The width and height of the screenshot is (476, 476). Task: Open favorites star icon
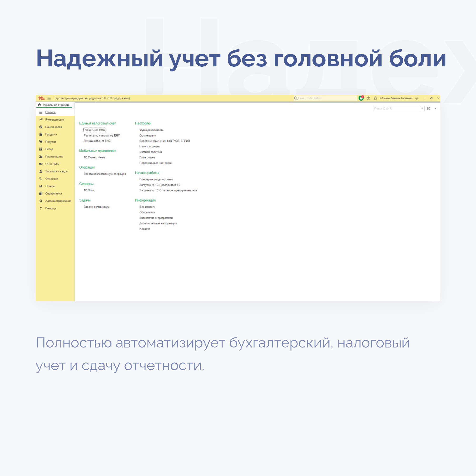pyautogui.click(x=376, y=98)
